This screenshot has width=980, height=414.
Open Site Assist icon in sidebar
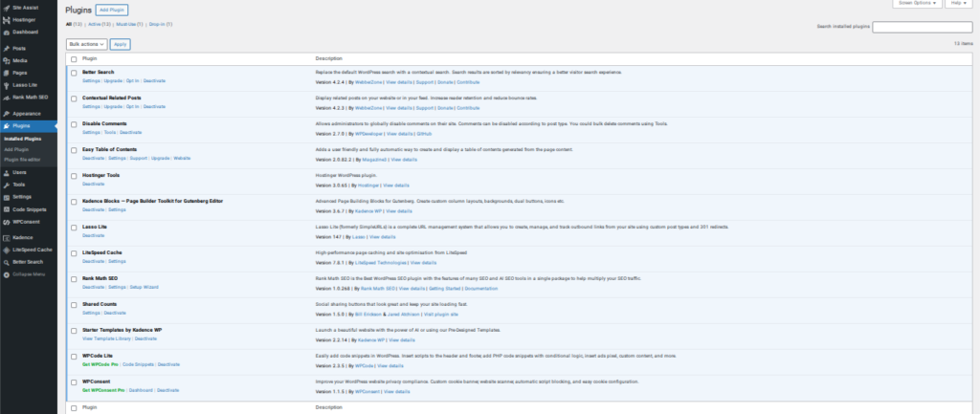(x=7, y=8)
